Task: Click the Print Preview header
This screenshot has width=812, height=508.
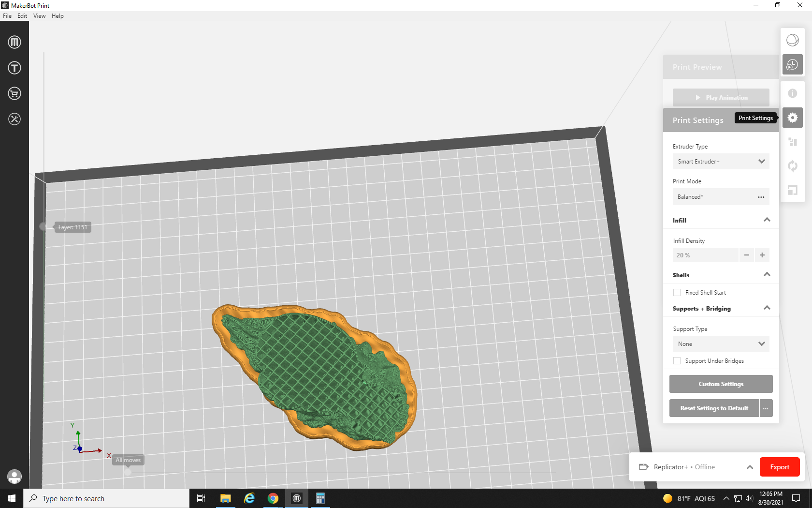Action: click(721, 67)
